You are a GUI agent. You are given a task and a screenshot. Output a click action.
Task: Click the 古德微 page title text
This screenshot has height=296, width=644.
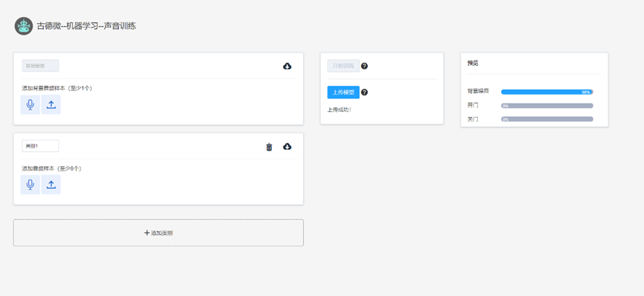(x=86, y=26)
